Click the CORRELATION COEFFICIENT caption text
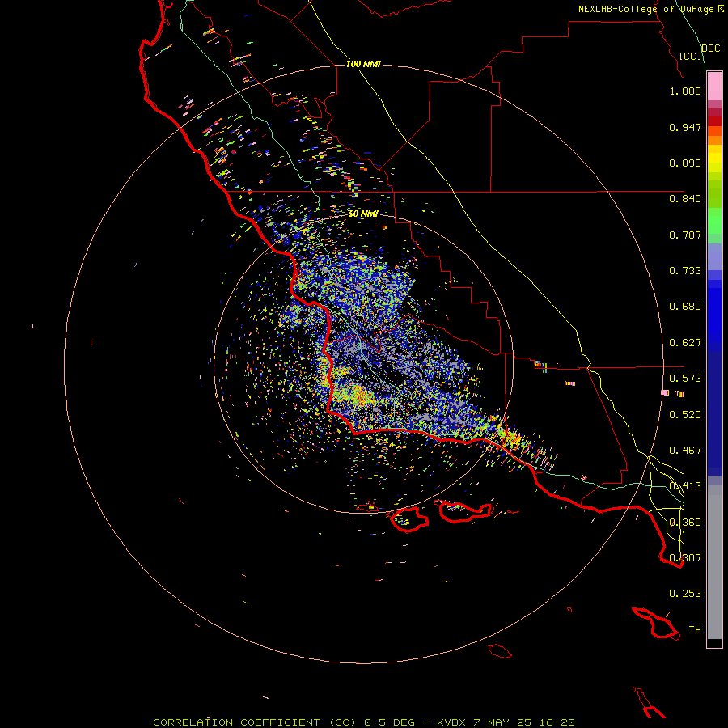The height and width of the screenshot is (728, 728). click(x=236, y=722)
